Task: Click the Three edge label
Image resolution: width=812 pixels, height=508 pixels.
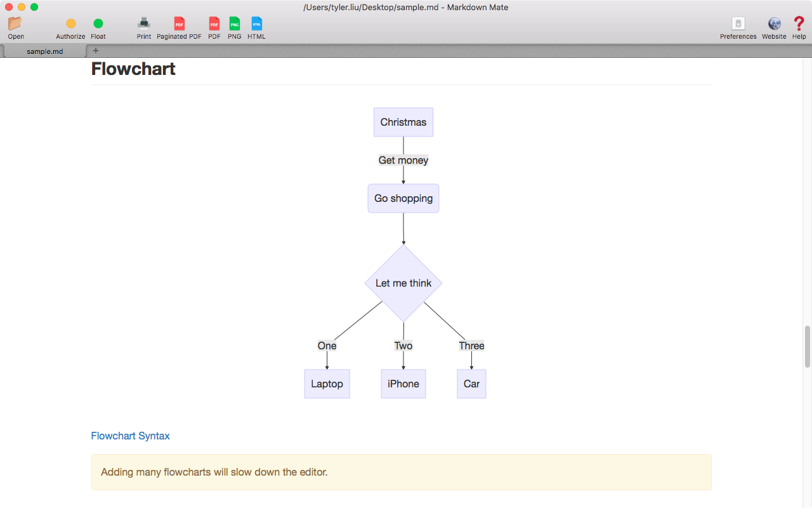Action: 471,345
